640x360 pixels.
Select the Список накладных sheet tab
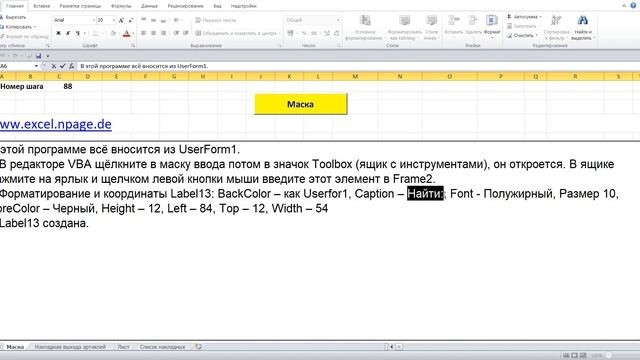[162, 347]
